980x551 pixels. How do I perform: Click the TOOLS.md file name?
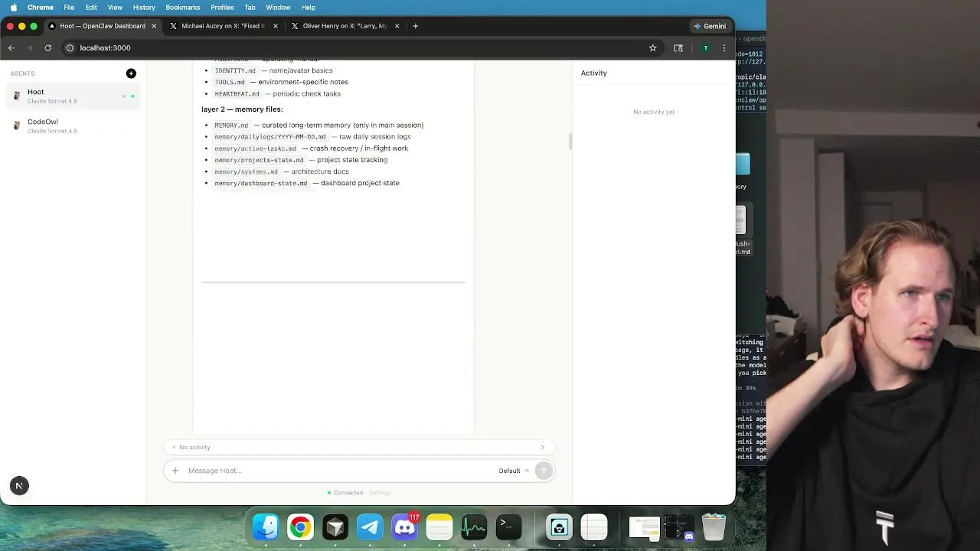coord(230,82)
